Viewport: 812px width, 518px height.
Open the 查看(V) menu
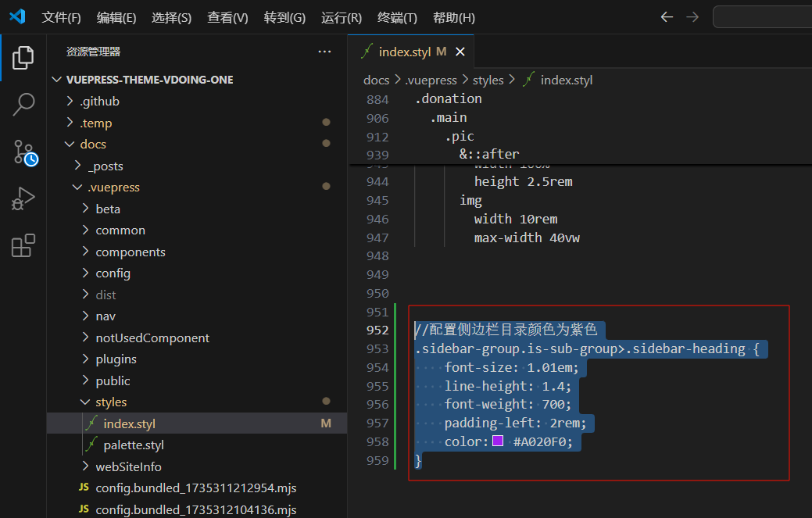(227, 18)
